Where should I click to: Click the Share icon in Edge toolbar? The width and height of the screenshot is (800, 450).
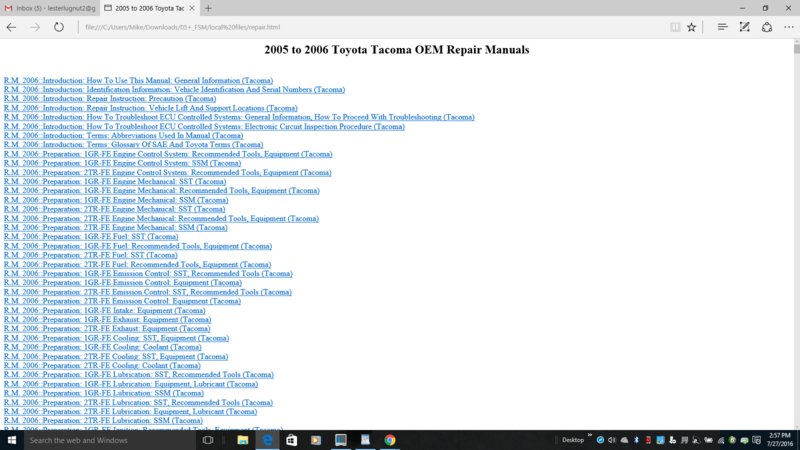tap(767, 27)
